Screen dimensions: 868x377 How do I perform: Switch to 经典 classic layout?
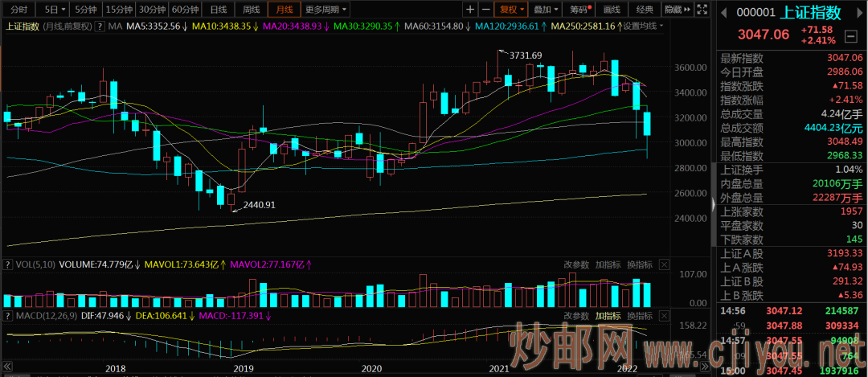(x=645, y=10)
